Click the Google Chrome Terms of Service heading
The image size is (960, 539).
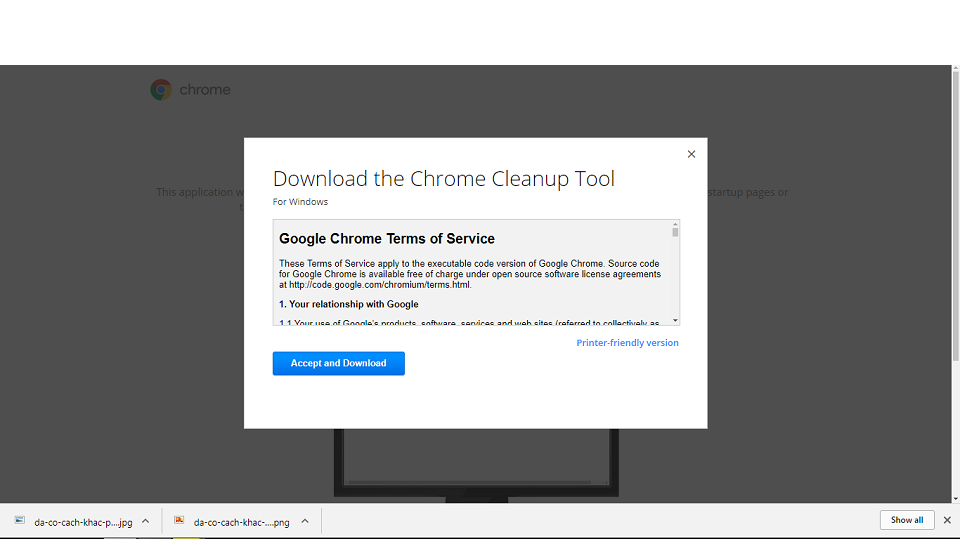point(387,239)
